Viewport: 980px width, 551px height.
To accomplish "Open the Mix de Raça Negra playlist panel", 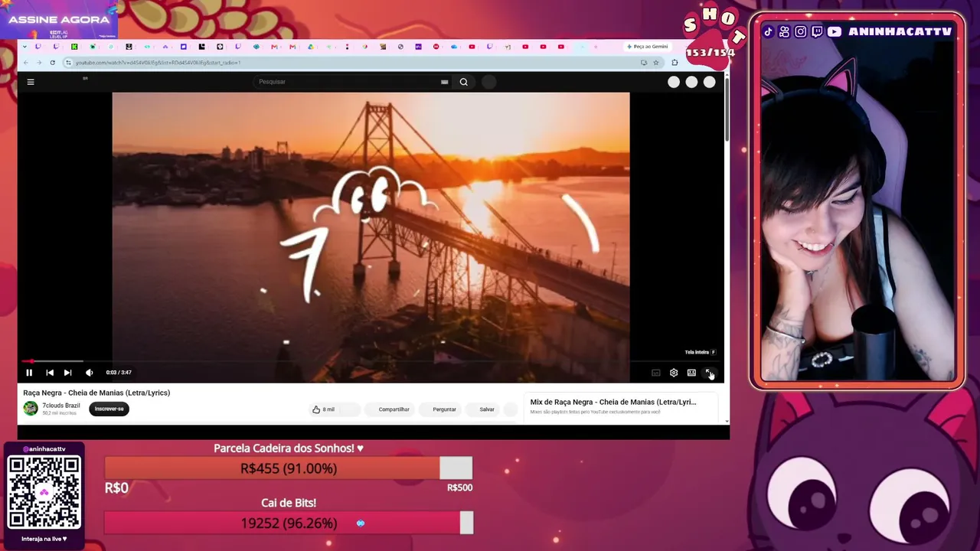I will pyautogui.click(x=620, y=406).
